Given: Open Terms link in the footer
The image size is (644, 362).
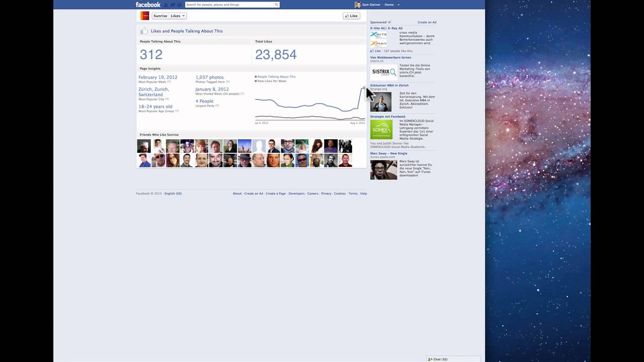Looking at the screenshot, I should [353, 194].
